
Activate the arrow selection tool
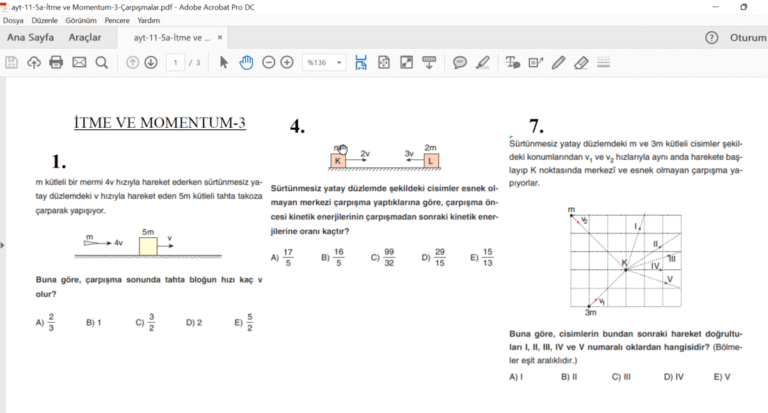(x=223, y=63)
